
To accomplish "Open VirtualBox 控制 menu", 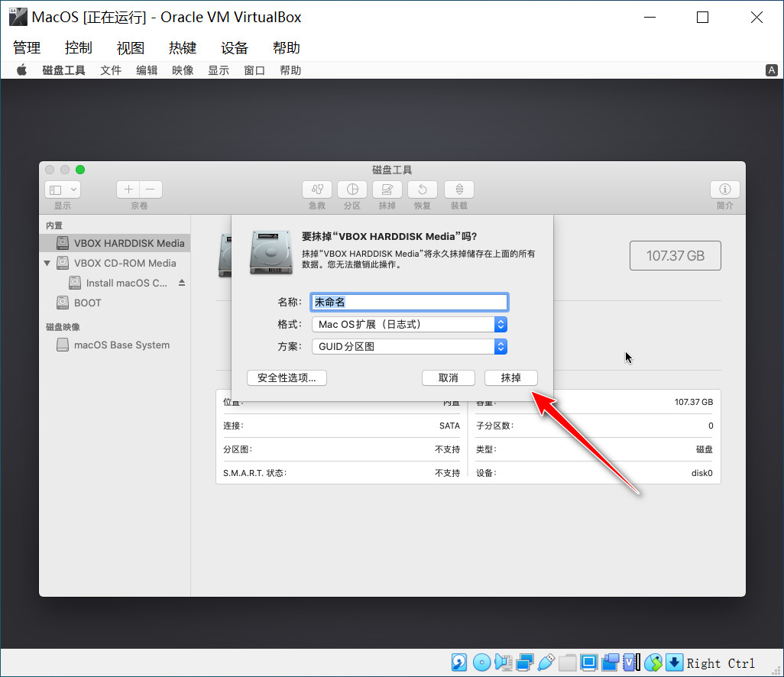I will click(79, 48).
